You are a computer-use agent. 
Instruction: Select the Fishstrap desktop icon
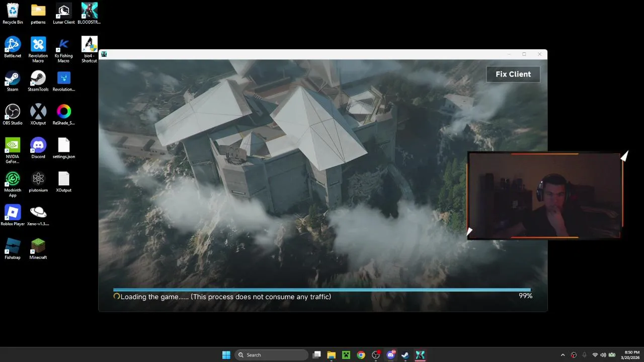pyautogui.click(x=13, y=249)
